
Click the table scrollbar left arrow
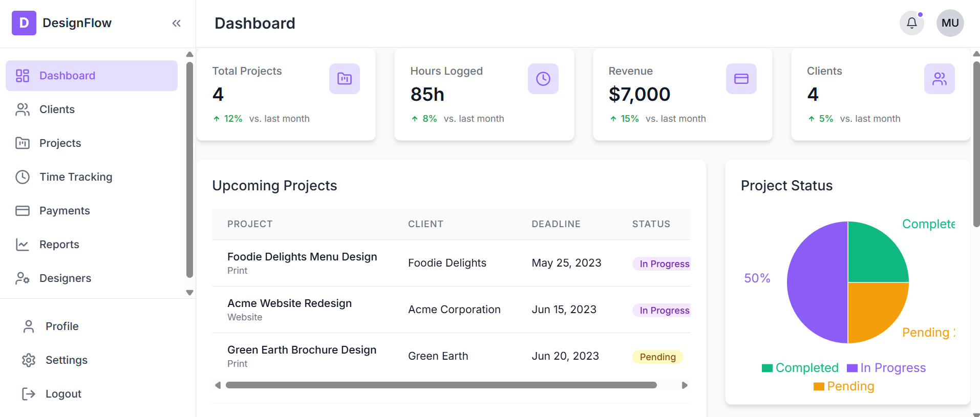point(218,385)
